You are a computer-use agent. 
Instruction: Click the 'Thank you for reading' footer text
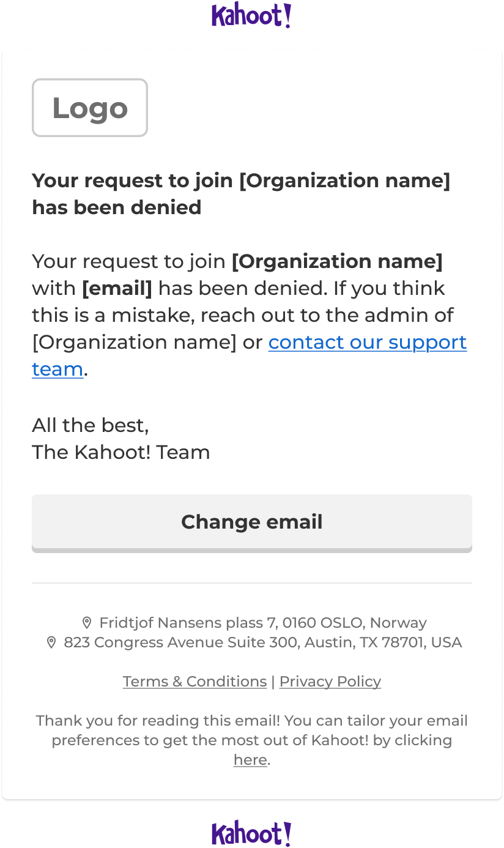point(252,740)
